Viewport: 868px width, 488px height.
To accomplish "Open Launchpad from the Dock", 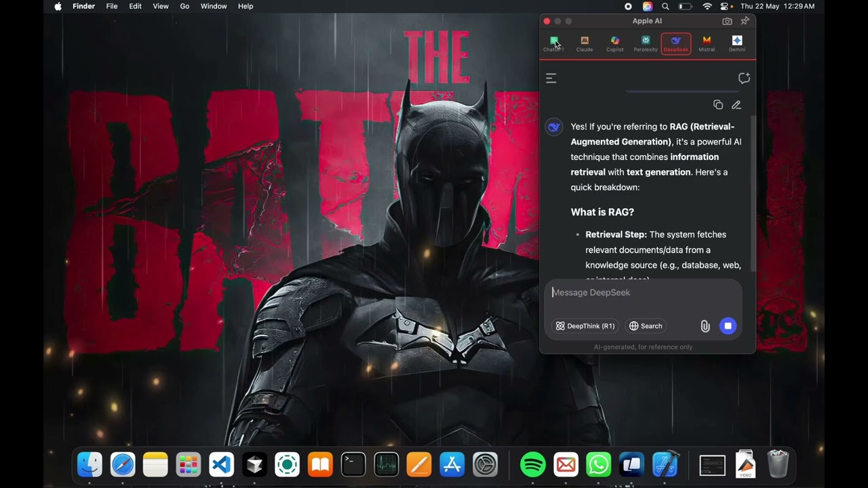I will click(x=189, y=464).
